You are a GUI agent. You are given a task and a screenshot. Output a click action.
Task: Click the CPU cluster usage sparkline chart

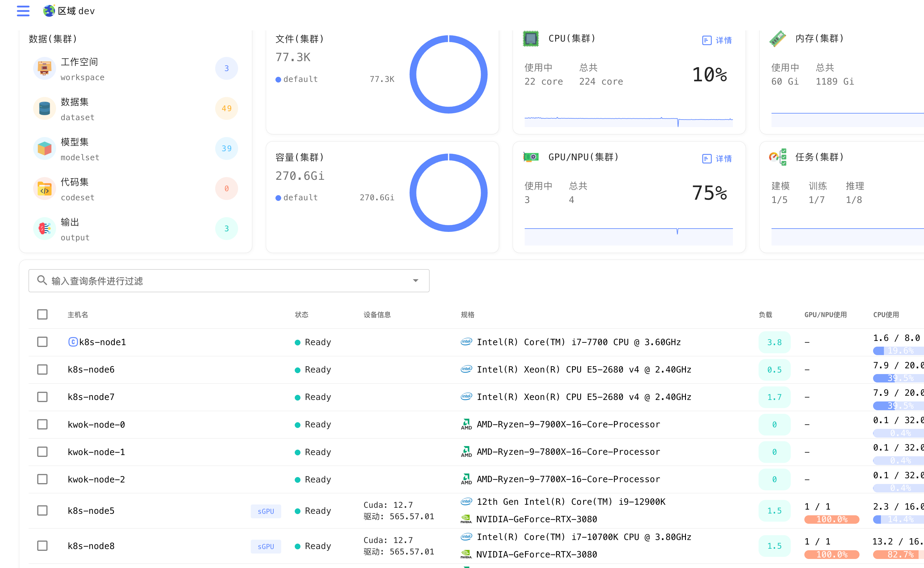click(629, 121)
